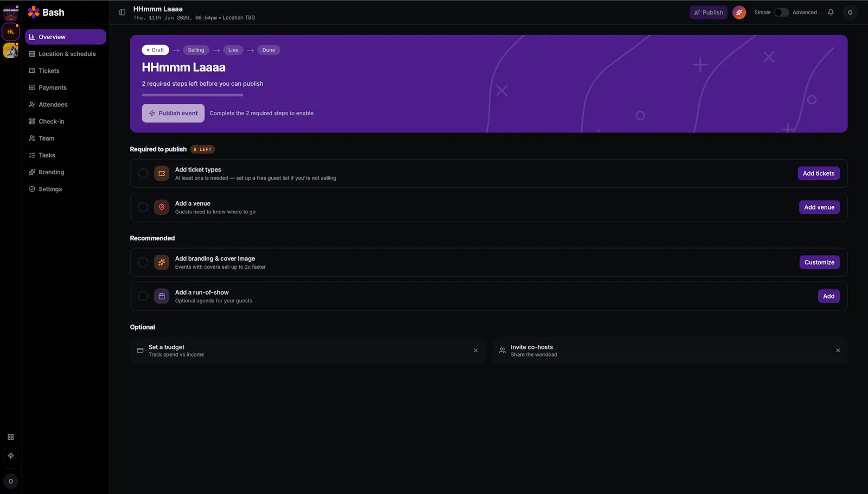The height and width of the screenshot is (494, 868).
Task: Click the people icon in Invite co-hosts
Action: tap(502, 351)
